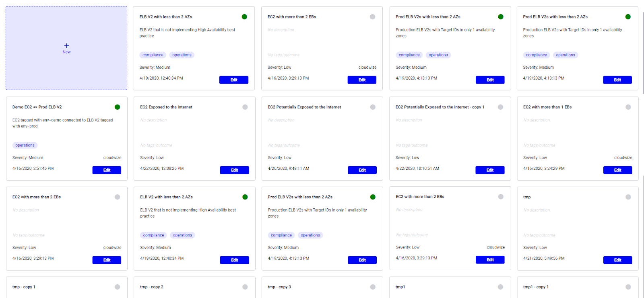
Task: Toggle status of EC2 with more than 1 EBs
Action: coord(628,107)
